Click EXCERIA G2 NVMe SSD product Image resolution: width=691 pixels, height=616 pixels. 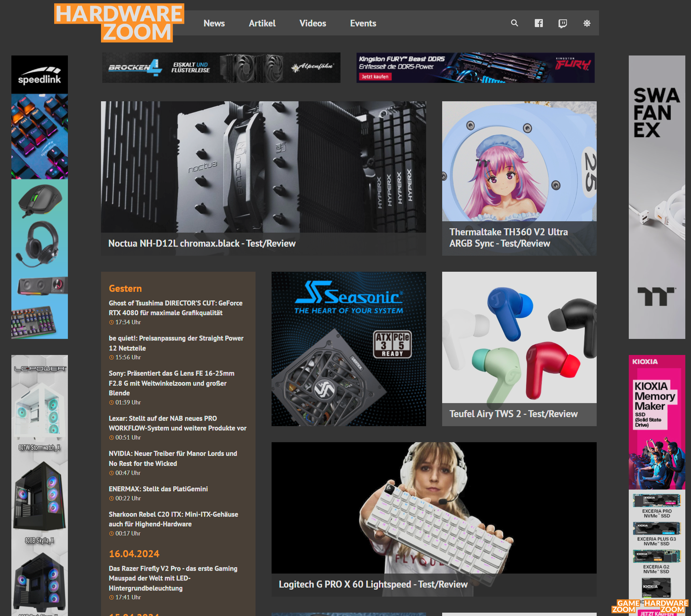tap(657, 562)
